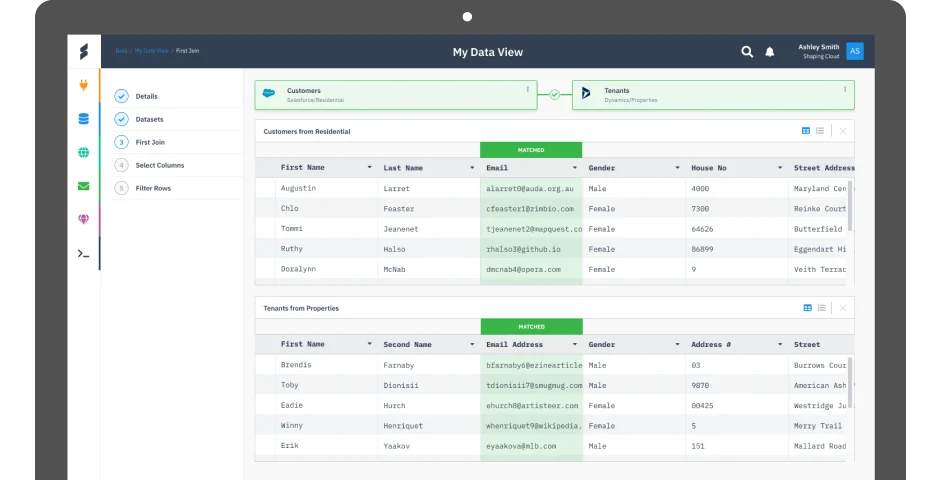Open Email Address column dropdown
The height and width of the screenshot is (480, 940).
(574, 345)
